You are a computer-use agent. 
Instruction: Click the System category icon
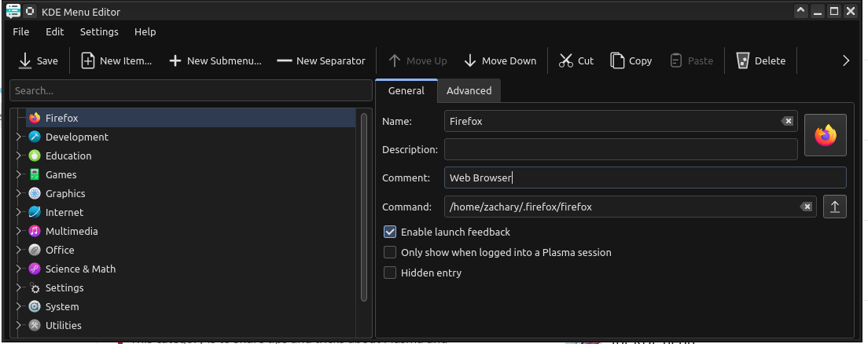(x=35, y=306)
